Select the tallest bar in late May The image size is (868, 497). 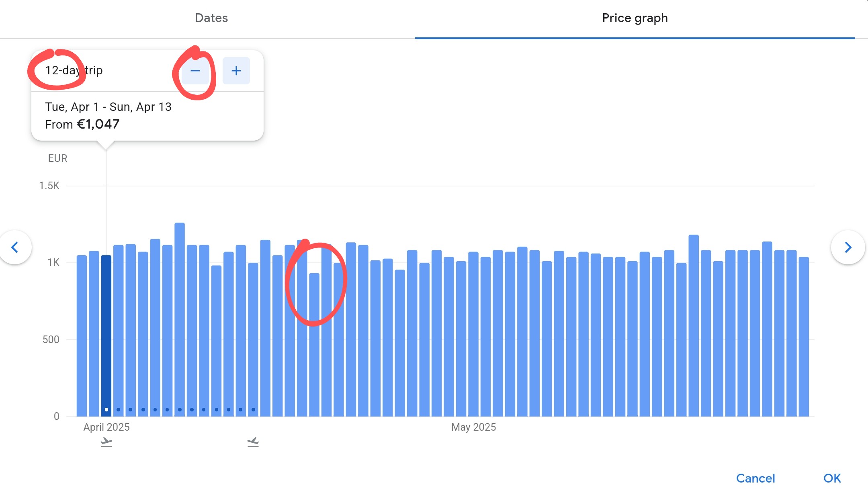(694, 325)
